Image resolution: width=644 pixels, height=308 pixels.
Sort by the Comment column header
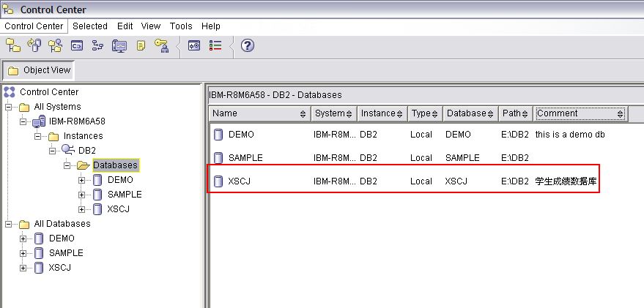(580, 113)
